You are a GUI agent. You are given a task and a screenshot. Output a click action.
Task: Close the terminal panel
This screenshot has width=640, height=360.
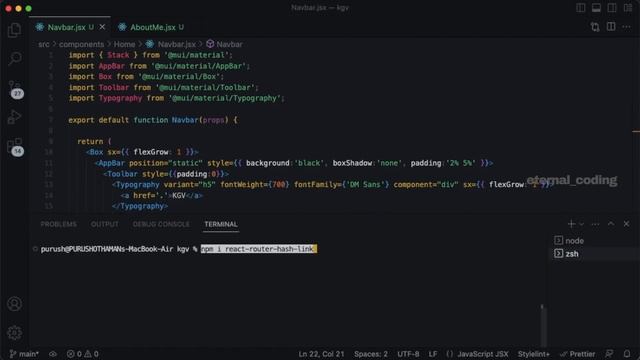(x=627, y=224)
